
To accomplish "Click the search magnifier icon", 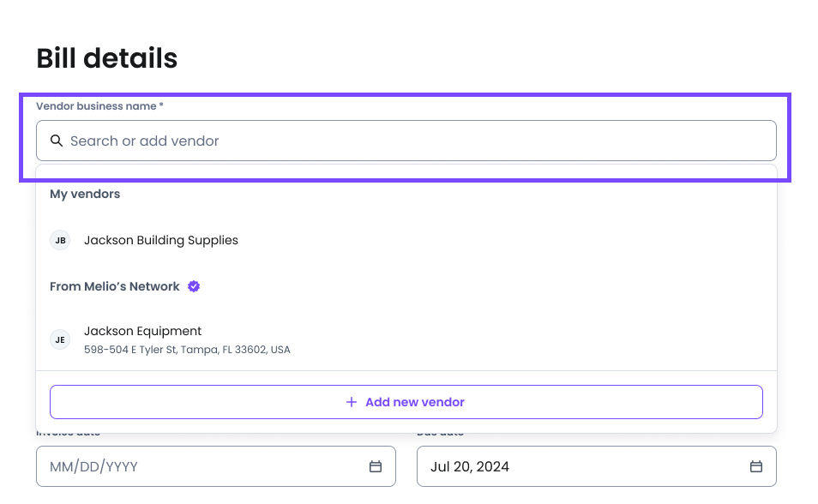I will coord(57,141).
